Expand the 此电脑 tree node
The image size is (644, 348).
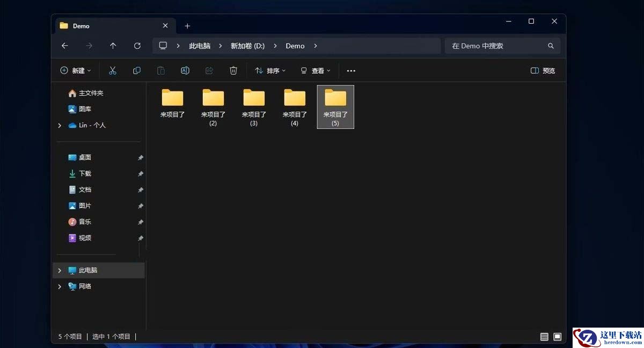[x=60, y=270]
